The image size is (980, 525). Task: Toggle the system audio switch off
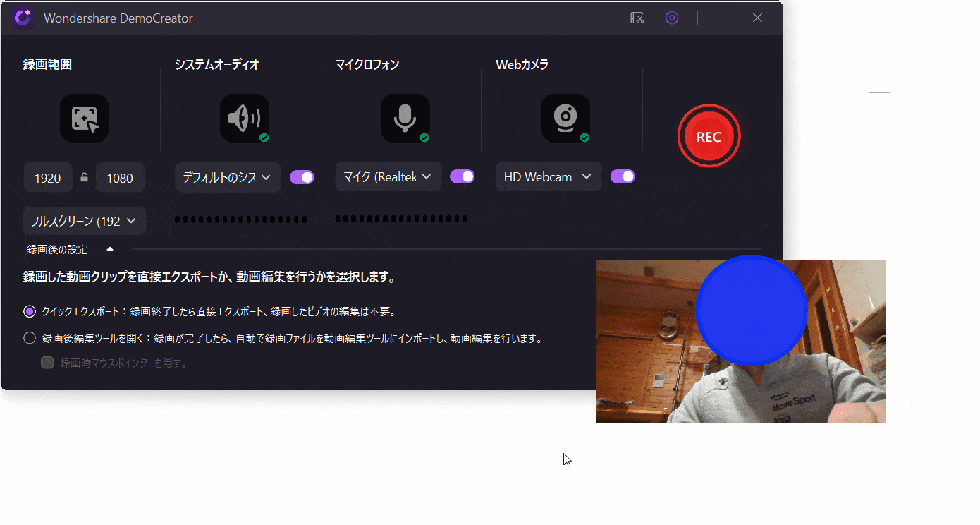[x=302, y=177]
